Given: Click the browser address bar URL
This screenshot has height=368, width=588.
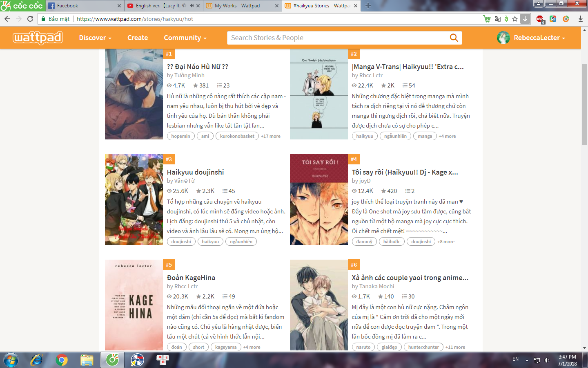Looking at the screenshot, I should [135, 19].
